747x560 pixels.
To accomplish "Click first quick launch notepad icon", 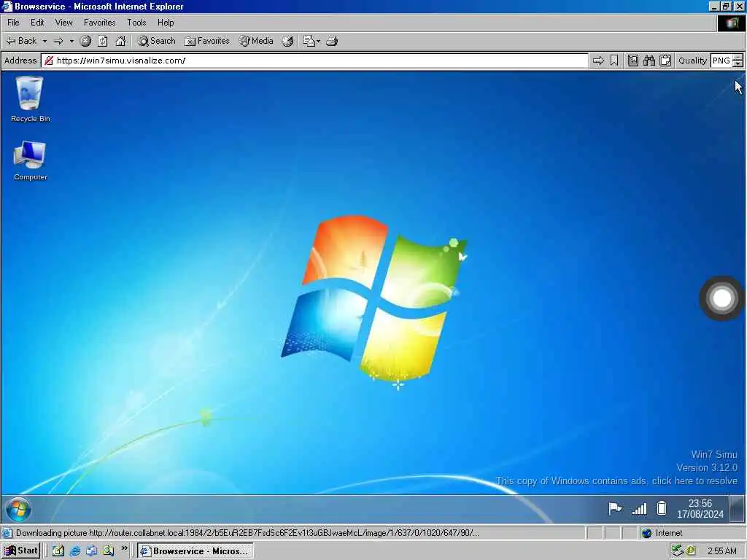I will (x=58, y=551).
